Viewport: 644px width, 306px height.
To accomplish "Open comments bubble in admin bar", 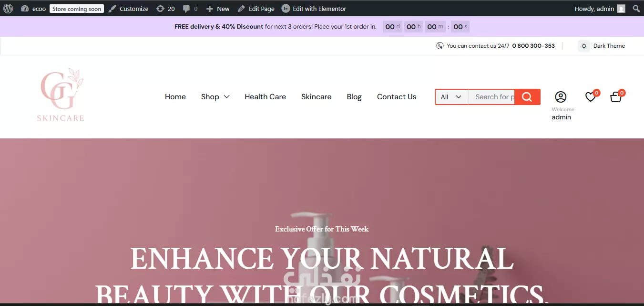I will [190, 9].
